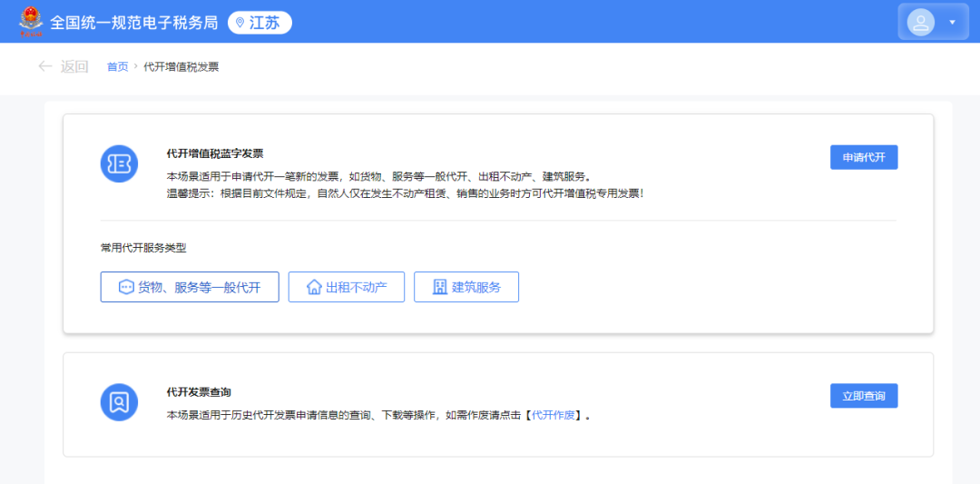Select the 代开增值税发票 breadcrumb item
The image size is (980, 484).
[181, 66]
